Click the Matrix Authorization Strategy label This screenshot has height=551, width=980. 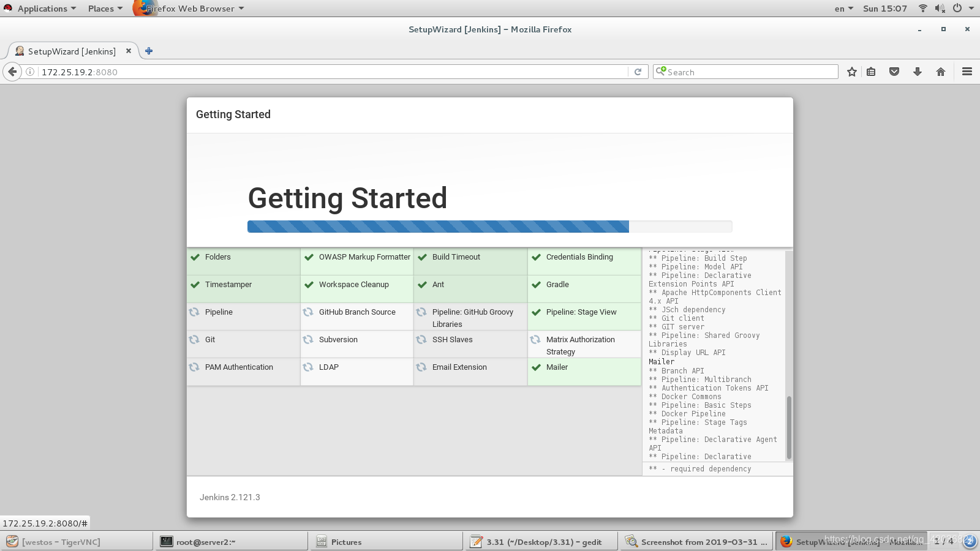pos(581,346)
